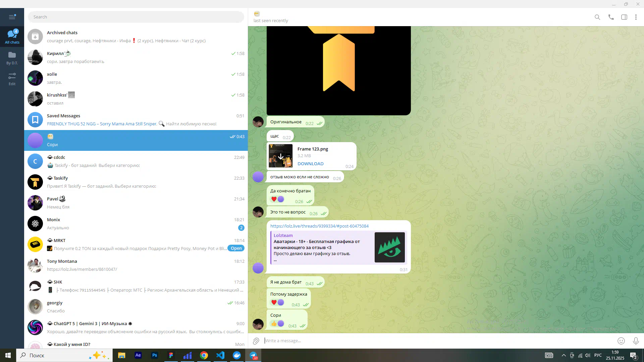
Task: Open the three-dot chat options menu
Action: tap(636, 17)
